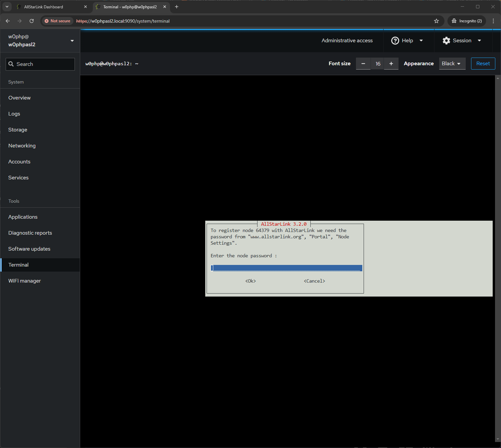Switch to AllStarLink Dashboard tab

pyautogui.click(x=47, y=7)
